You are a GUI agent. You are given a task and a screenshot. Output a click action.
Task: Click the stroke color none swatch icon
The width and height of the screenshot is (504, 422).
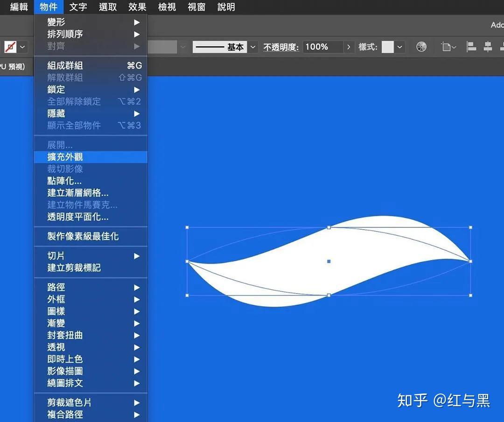11,47
